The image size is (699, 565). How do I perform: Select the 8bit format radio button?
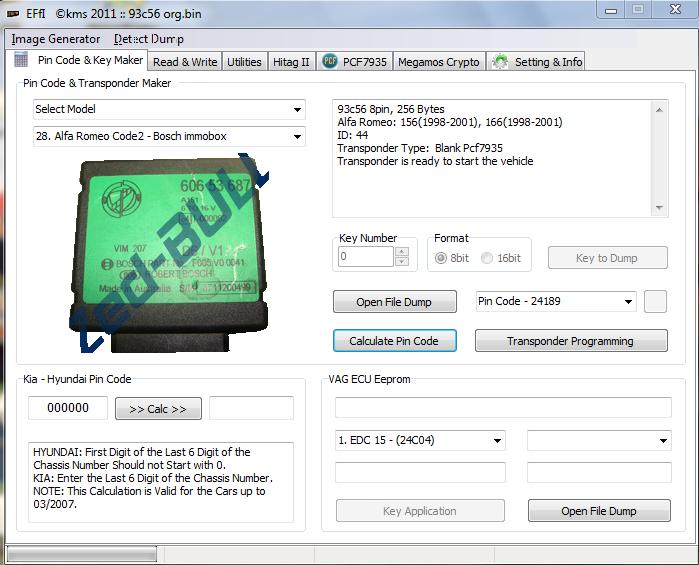pyautogui.click(x=440, y=258)
